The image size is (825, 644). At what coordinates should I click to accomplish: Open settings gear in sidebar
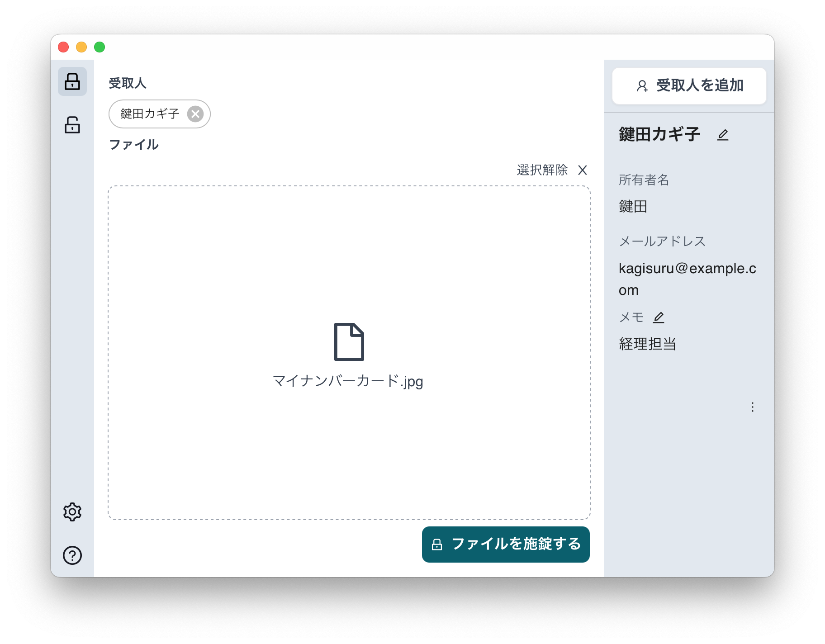(x=72, y=512)
